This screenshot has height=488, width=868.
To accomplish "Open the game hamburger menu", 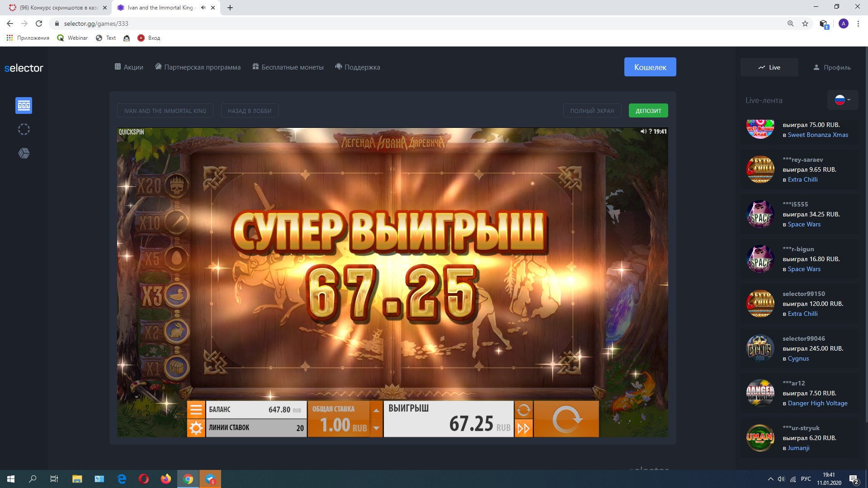I will 196,410.
